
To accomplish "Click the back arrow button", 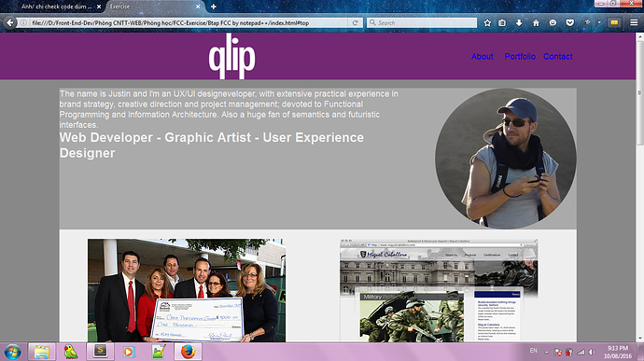I will pos(10,23).
